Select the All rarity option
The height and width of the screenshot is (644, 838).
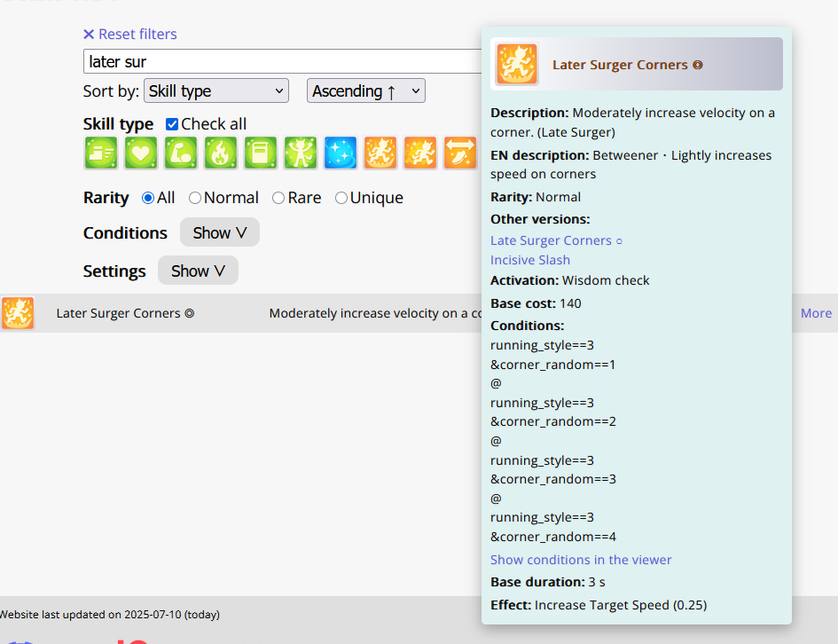[148, 198]
